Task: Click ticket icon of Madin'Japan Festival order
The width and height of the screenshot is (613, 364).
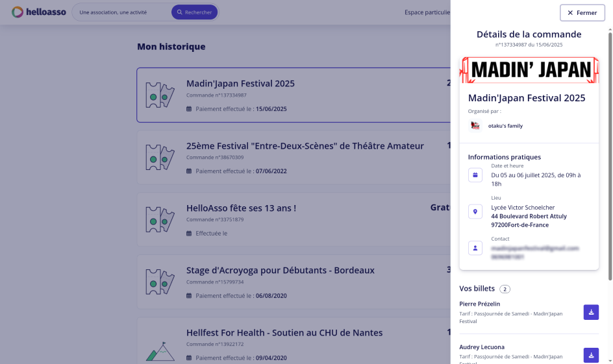Action: click(x=160, y=95)
